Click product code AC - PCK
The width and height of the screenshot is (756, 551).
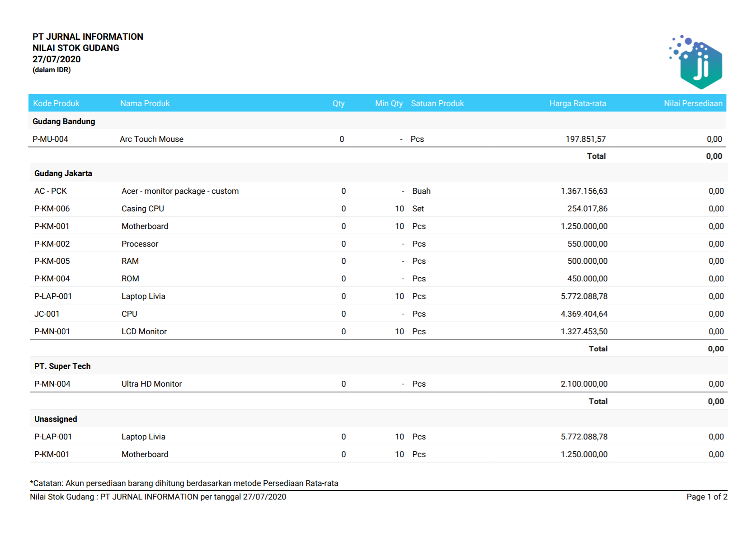[51, 191]
